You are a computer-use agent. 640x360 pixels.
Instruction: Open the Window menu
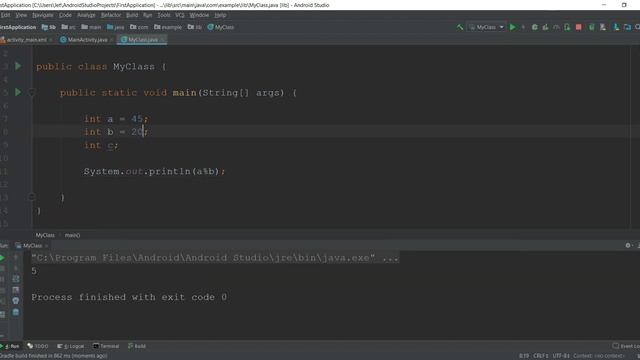pos(199,15)
